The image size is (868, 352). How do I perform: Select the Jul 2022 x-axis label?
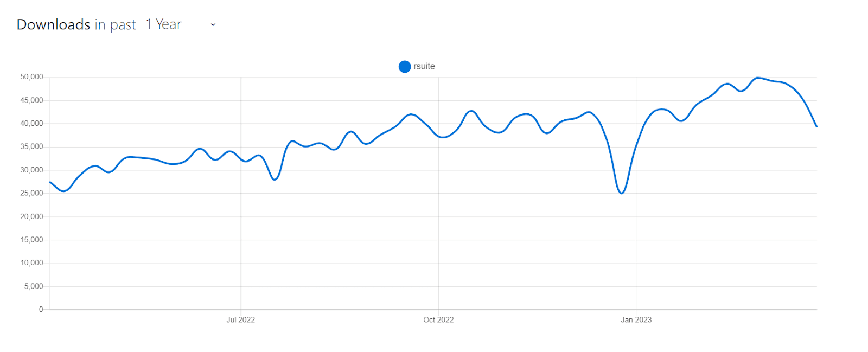[240, 320]
